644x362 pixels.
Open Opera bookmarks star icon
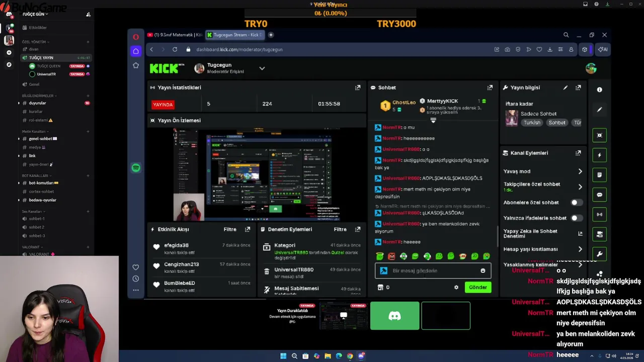pyautogui.click(x=136, y=65)
